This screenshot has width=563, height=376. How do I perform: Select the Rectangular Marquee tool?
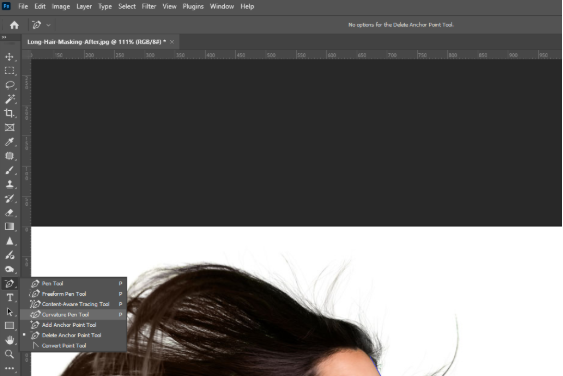coord(10,71)
